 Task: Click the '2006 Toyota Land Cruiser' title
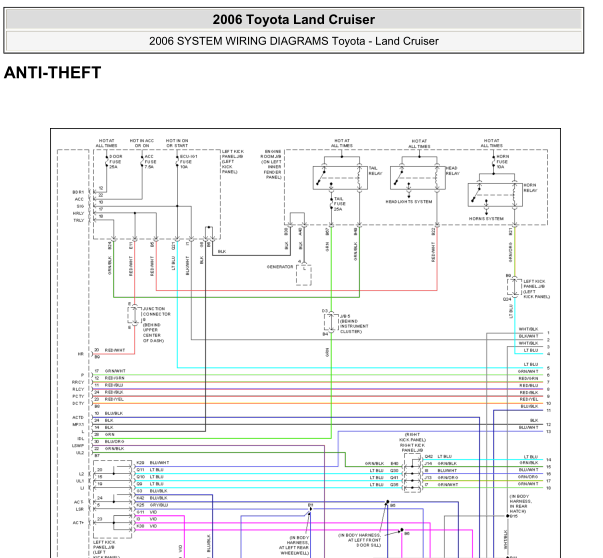(293, 20)
